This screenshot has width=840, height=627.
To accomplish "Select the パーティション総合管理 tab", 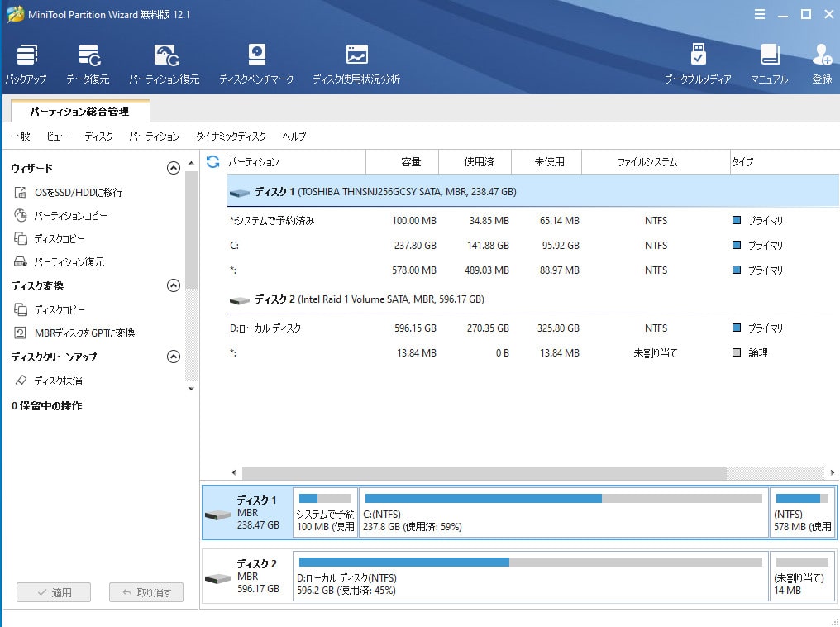I will click(80, 111).
